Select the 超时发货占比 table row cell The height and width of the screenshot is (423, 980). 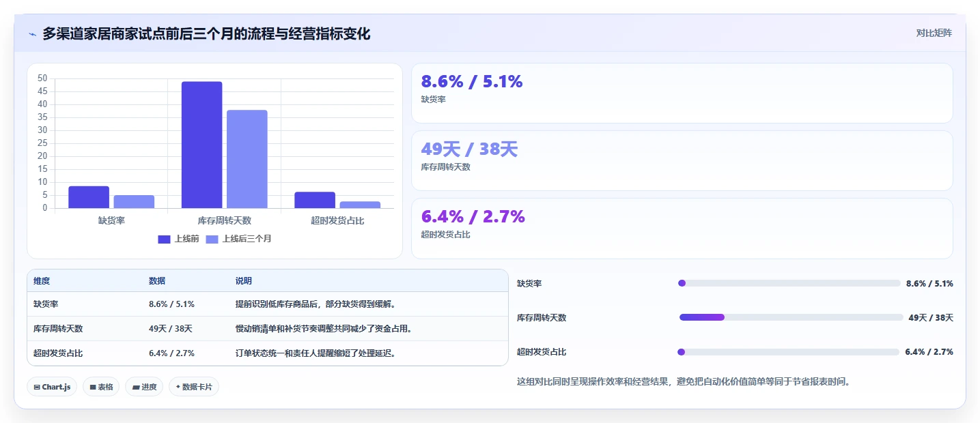pyautogui.click(x=58, y=353)
